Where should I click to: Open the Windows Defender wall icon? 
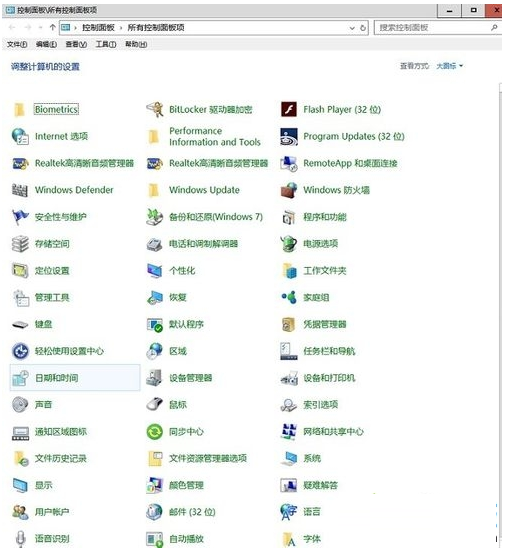tap(20, 190)
